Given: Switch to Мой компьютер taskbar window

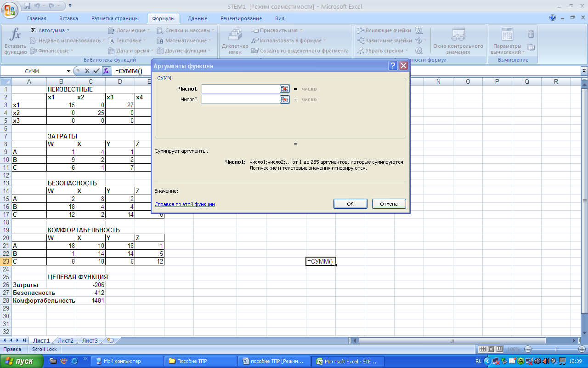Looking at the screenshot, I should 126,362.
